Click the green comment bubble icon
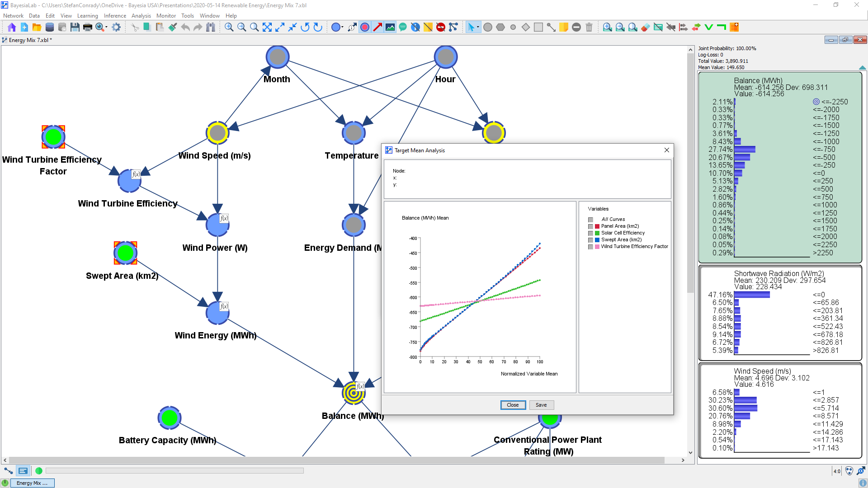The height and width of the screenshot is (488, 868). pyautogui.click(x=403, y=28)
